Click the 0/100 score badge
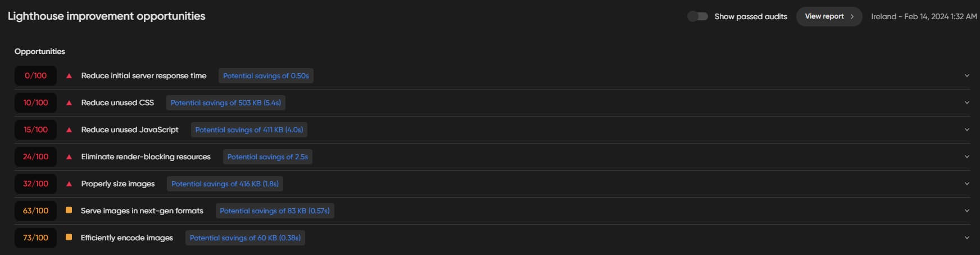Viewport: 980px width, 255px height. pyautogui.click(x=35, y=75)
